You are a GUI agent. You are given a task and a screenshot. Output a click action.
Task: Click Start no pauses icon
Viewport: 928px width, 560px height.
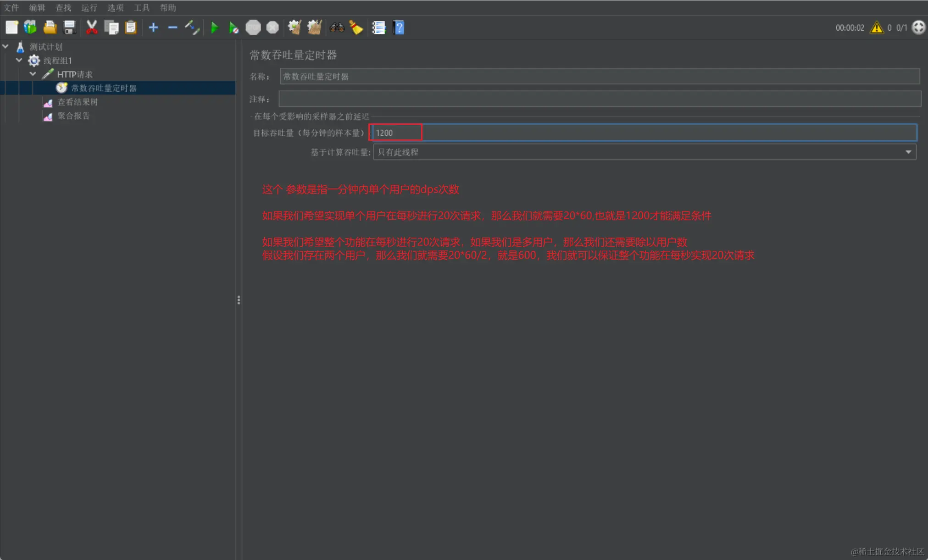point(233,28)
